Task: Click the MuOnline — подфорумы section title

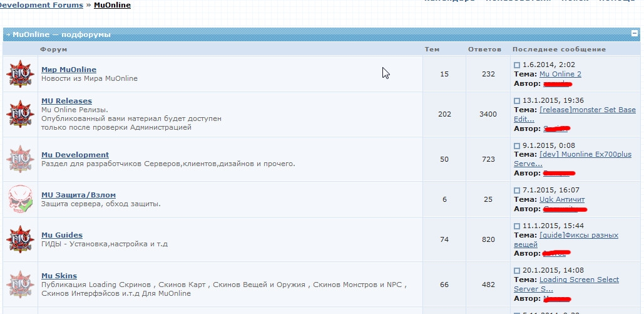Action: pyautogui.click(x=61, y=34)
